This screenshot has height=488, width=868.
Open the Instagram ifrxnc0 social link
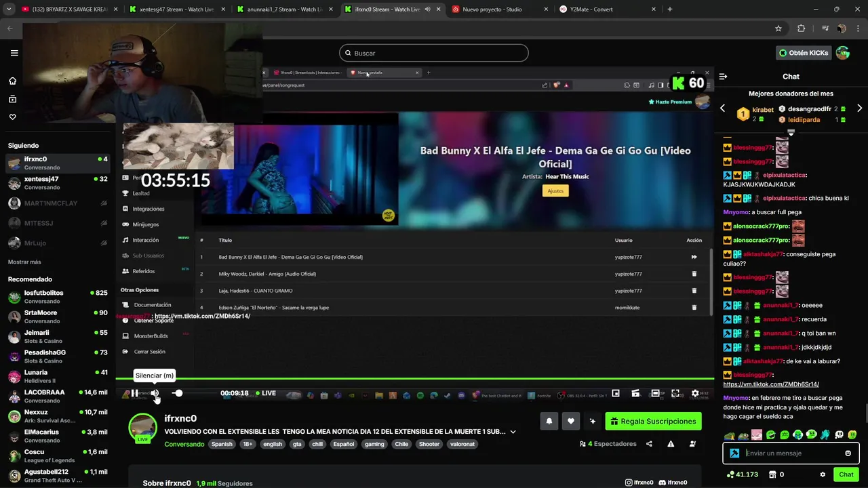click(639, 483)
